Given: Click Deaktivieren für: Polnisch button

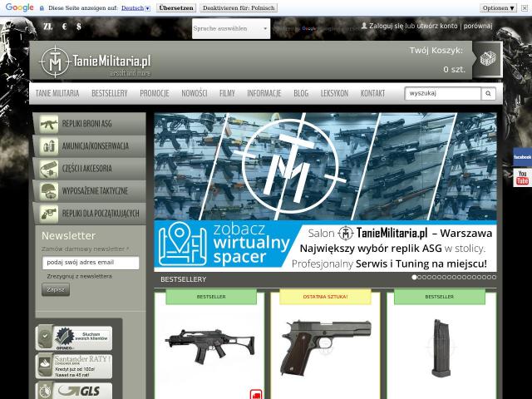Looking at the screenshot, I should click(x=239, y=7).
